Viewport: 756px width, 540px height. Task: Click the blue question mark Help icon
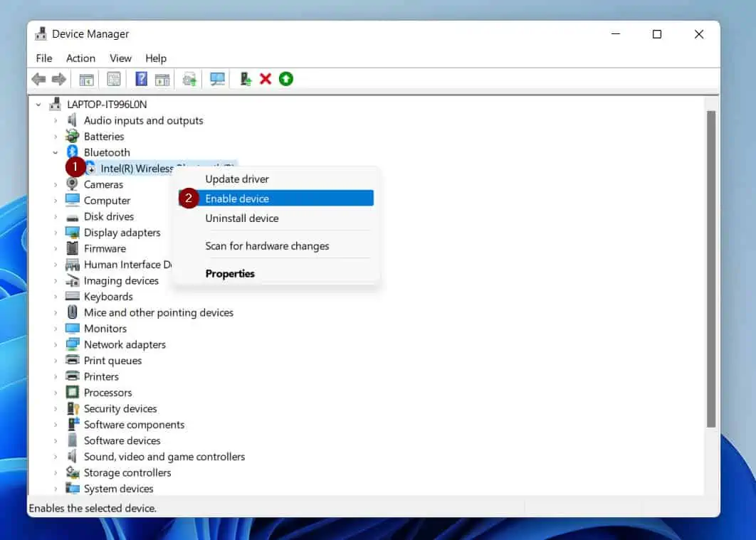click(x=142, y=79)
